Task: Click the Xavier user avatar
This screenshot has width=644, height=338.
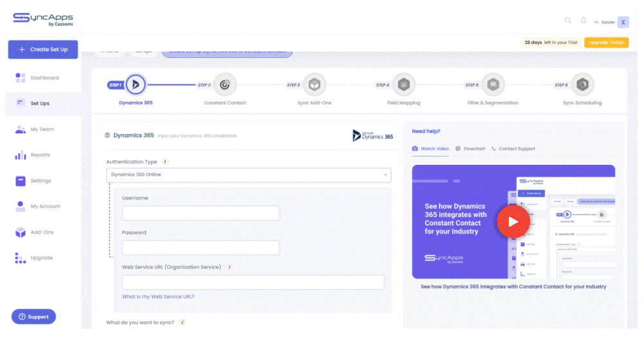Action: pyautogui.click(x=623, y=22)
